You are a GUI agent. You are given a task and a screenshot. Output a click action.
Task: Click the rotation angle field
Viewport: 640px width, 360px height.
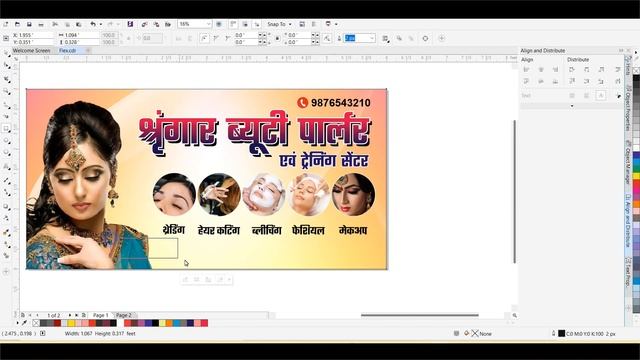point(152,38)
